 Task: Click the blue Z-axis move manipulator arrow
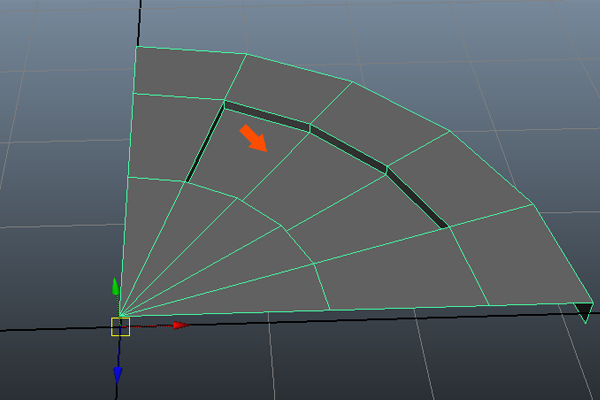coord(118,375)
